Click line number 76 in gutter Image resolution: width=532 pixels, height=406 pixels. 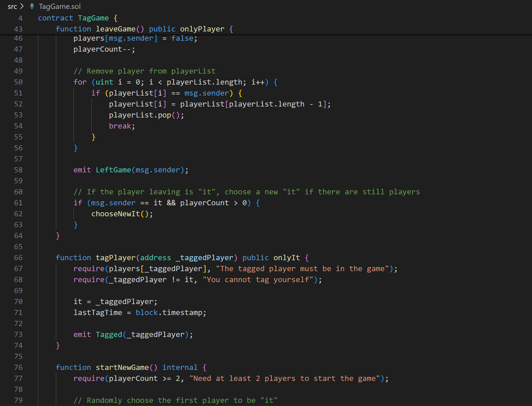click(18, 367)
